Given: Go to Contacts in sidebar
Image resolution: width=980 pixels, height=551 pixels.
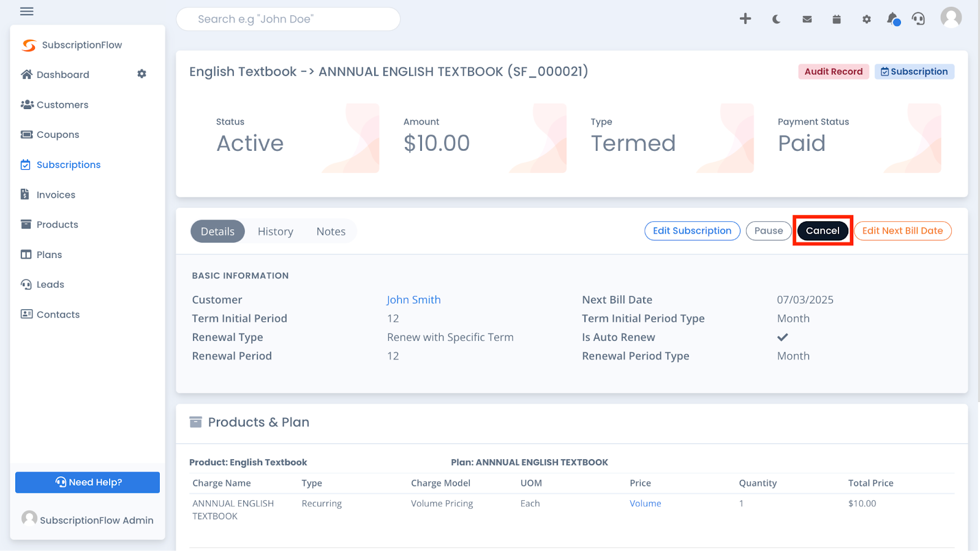Looking at the screenshot, I should [x=50, y=314].
